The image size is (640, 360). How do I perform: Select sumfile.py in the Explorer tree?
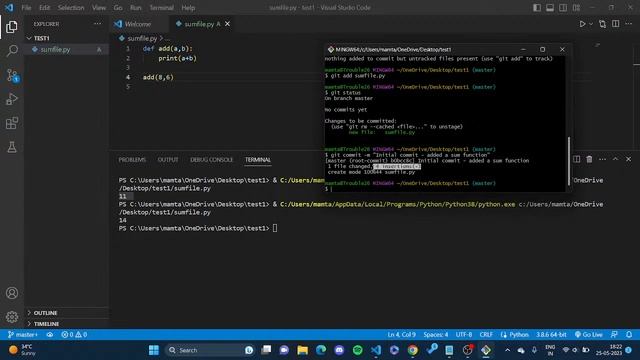67,49
